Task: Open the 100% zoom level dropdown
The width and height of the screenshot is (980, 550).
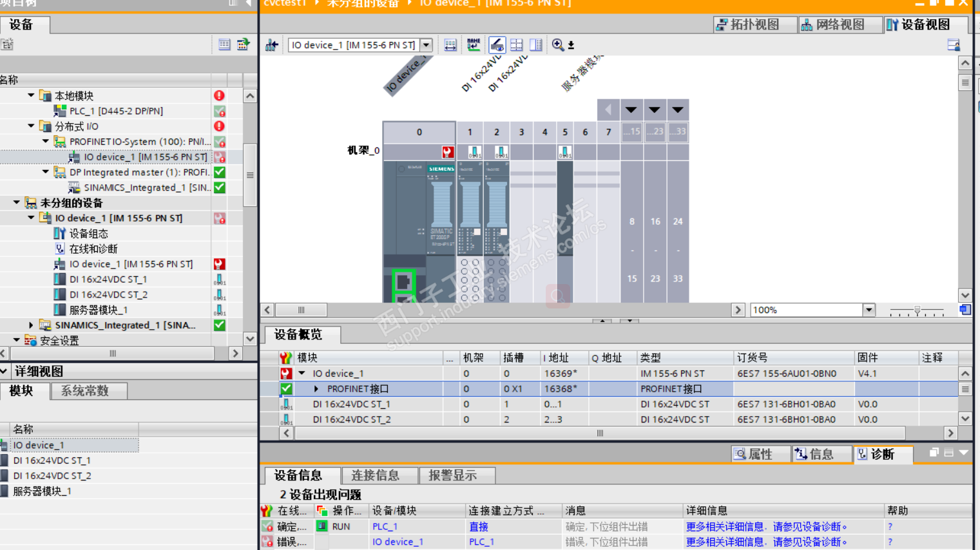Action: point(869,310)
